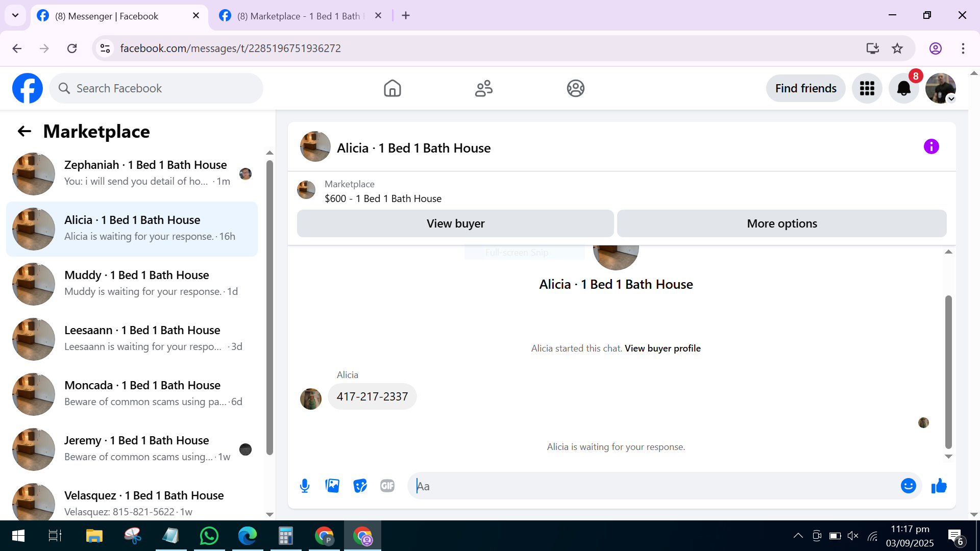Switch to the Marketplace - 1 Bed 1 Bath tab

[301, 16]
